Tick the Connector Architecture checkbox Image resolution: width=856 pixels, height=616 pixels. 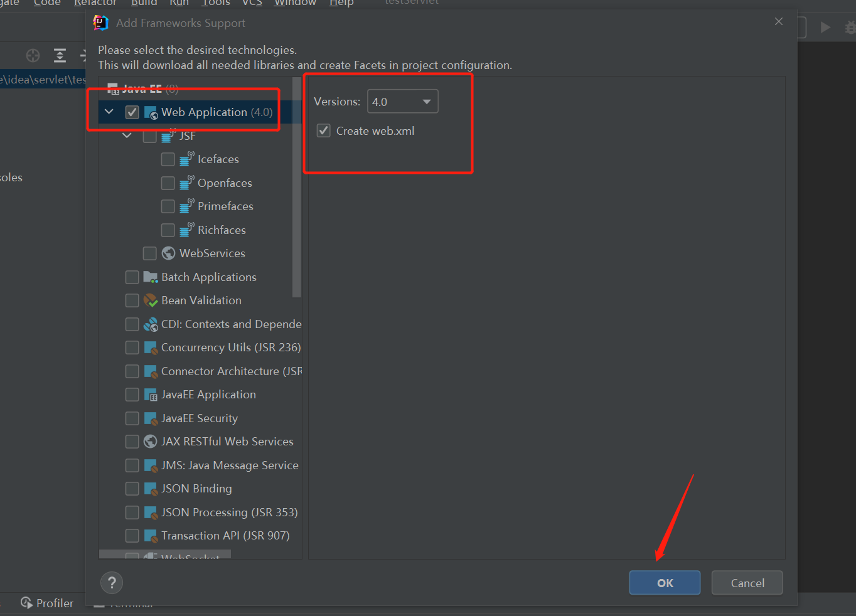pos(132,371)
